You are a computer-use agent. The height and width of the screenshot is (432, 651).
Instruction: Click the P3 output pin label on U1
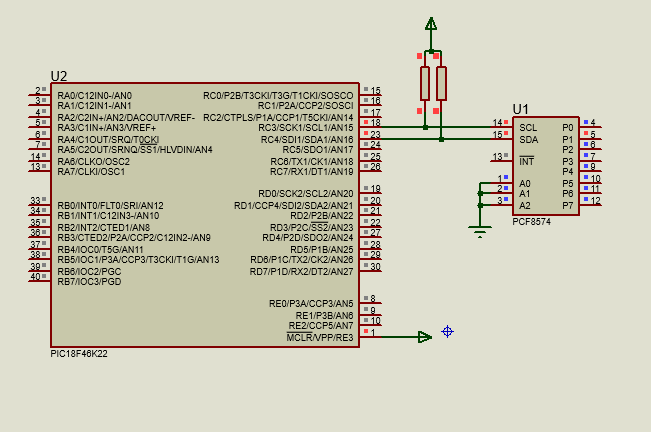tap(568, 162)
